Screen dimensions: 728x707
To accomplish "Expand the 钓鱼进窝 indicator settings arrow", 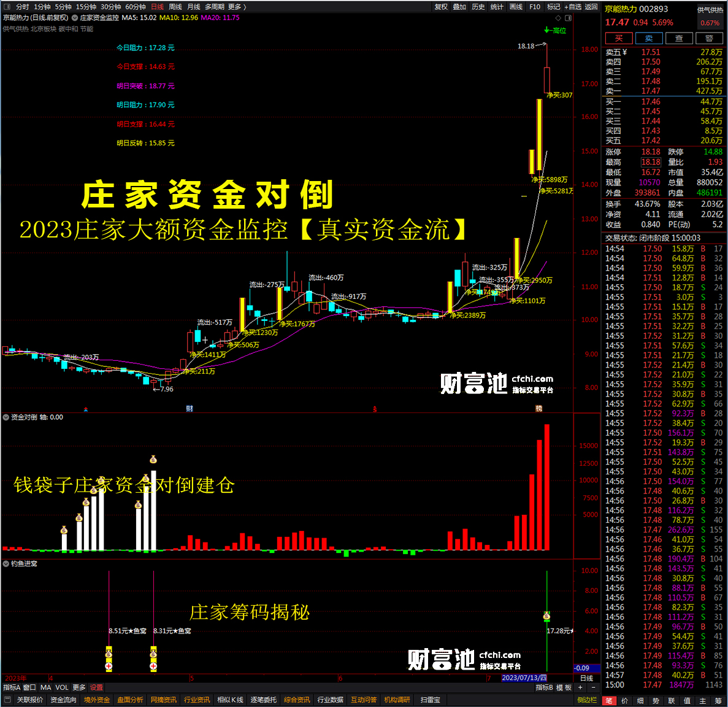I will (x=6, y=563).
